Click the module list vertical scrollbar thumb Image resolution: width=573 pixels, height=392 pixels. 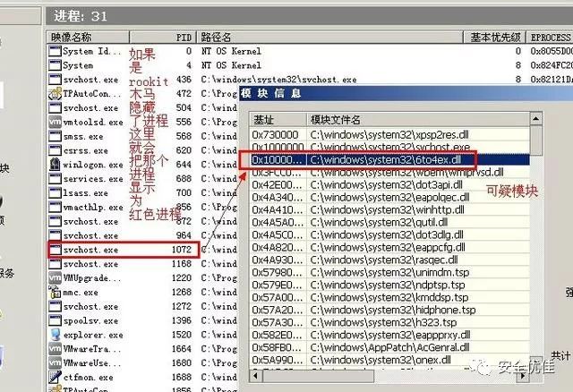(x=535, y=141)
